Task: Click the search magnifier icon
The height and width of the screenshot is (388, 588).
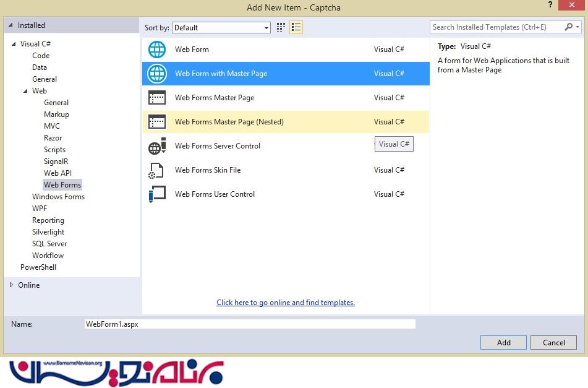Action: (x=569, y=27)
